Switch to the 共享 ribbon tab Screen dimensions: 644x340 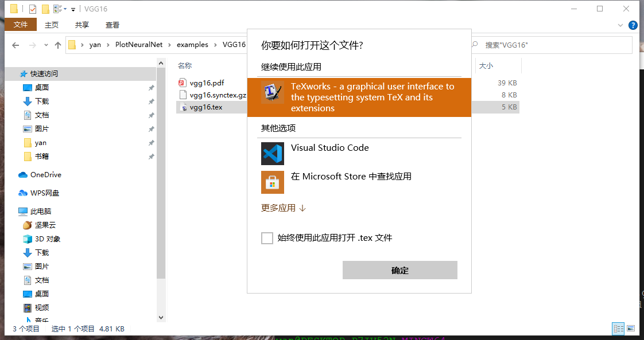point(82,25)
